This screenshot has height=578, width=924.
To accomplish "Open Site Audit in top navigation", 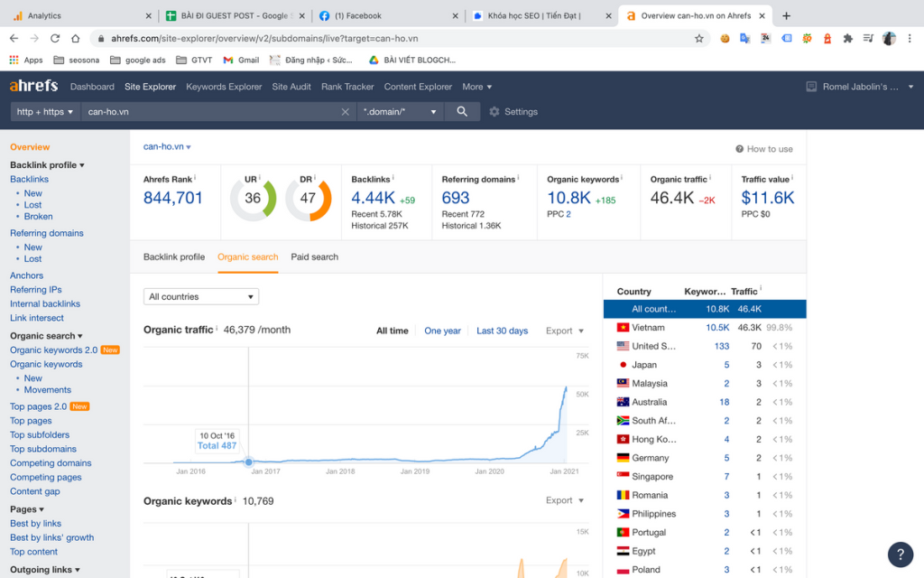I will point(291,87).
